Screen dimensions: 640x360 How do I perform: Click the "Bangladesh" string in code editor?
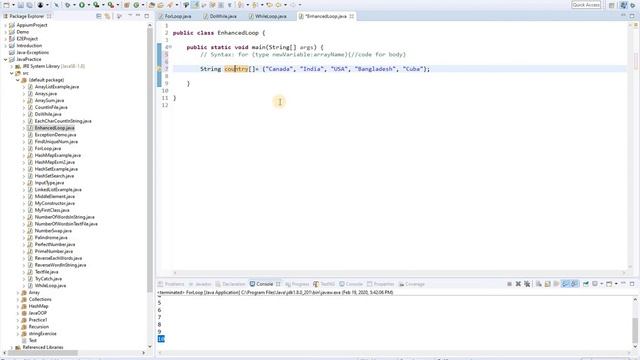coord(375,69)
